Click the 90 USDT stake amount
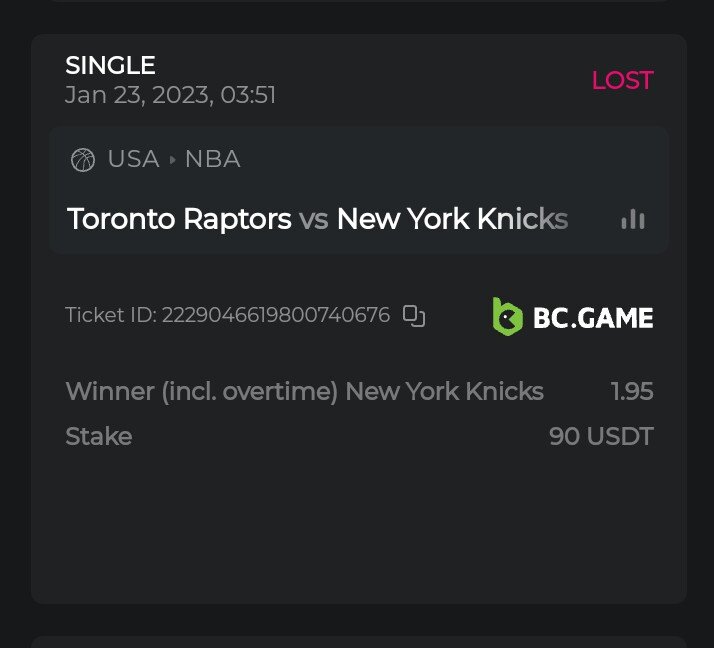This screenshot has height=648, width=714. point(601,436)
